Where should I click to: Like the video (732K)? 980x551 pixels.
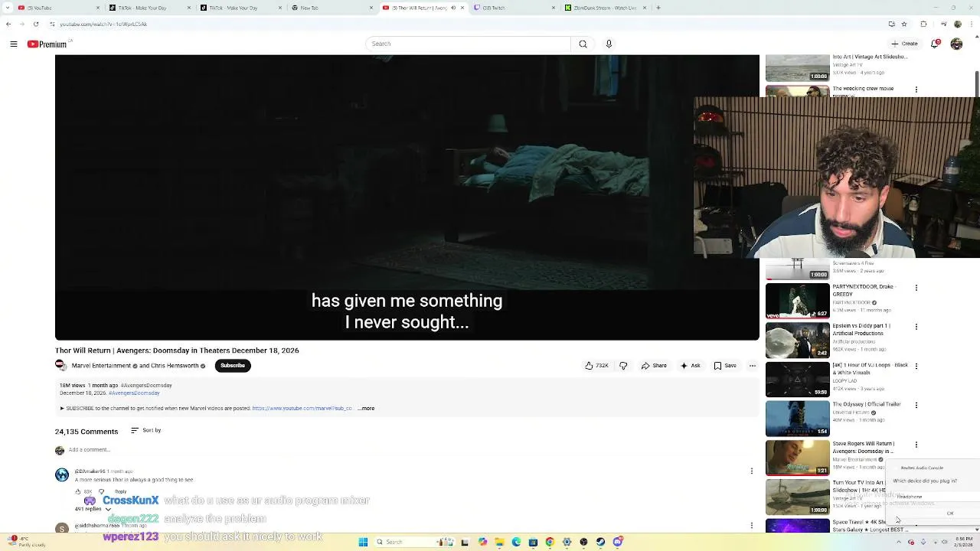click(596, 366)
